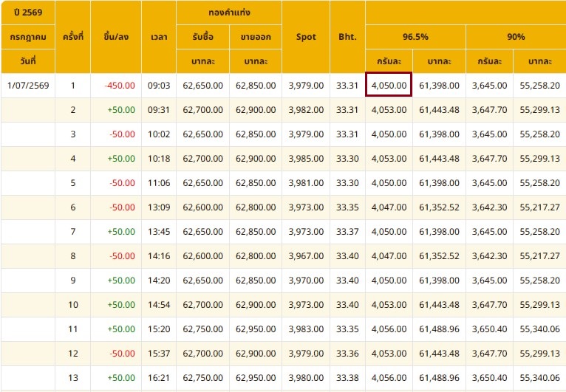Click the ครั้งที่ column header

(x=73, y=37)
